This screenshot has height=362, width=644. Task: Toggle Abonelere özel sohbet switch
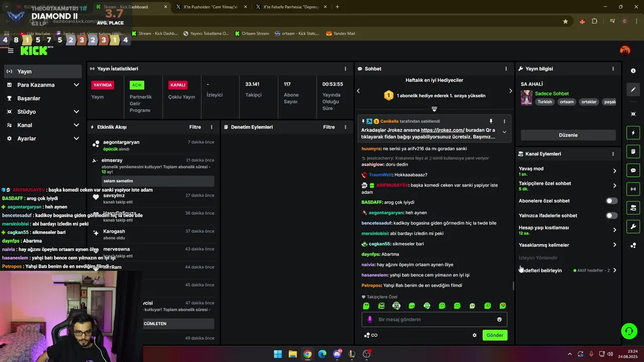click(611, 201)
